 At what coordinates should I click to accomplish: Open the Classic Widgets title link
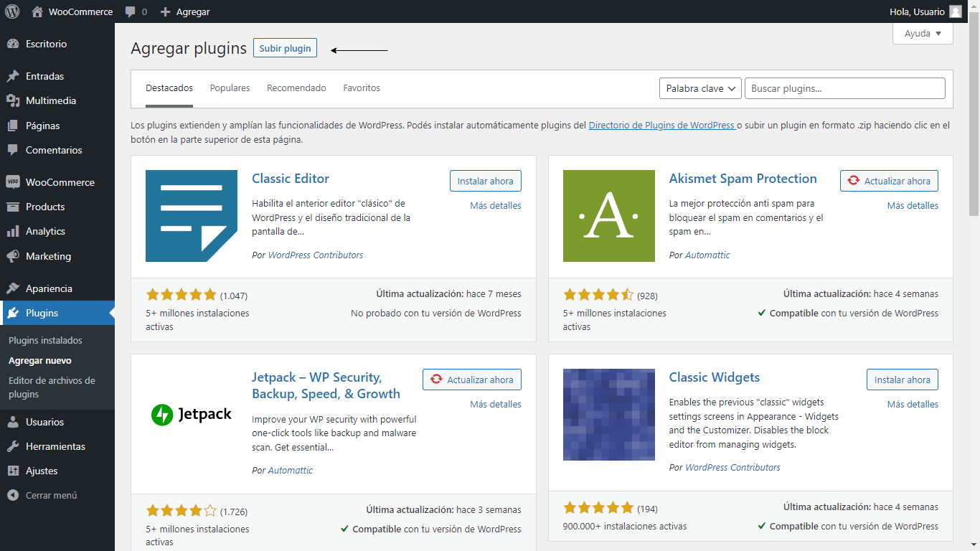tap(715, 377)
